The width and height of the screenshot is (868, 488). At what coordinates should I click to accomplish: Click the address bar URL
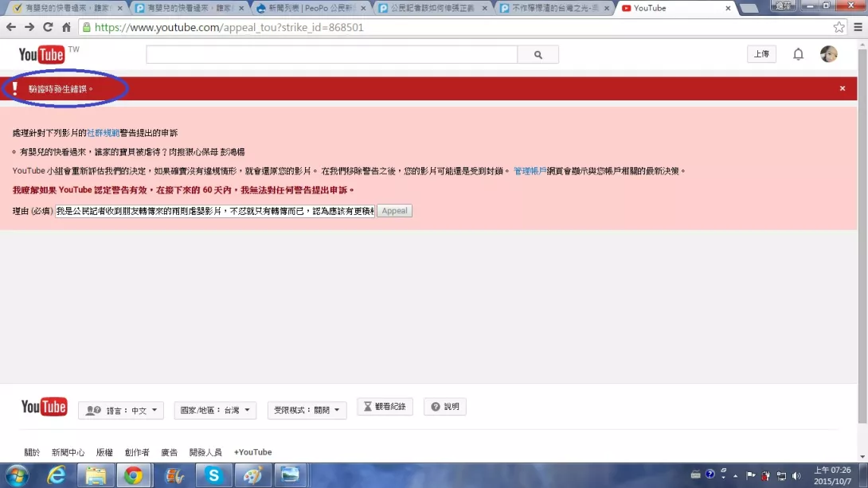click(229, 27)
